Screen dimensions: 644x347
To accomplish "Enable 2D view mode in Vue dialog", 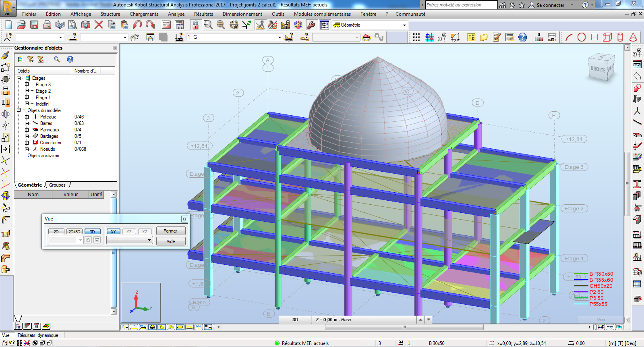I will (x=56, y=232).
